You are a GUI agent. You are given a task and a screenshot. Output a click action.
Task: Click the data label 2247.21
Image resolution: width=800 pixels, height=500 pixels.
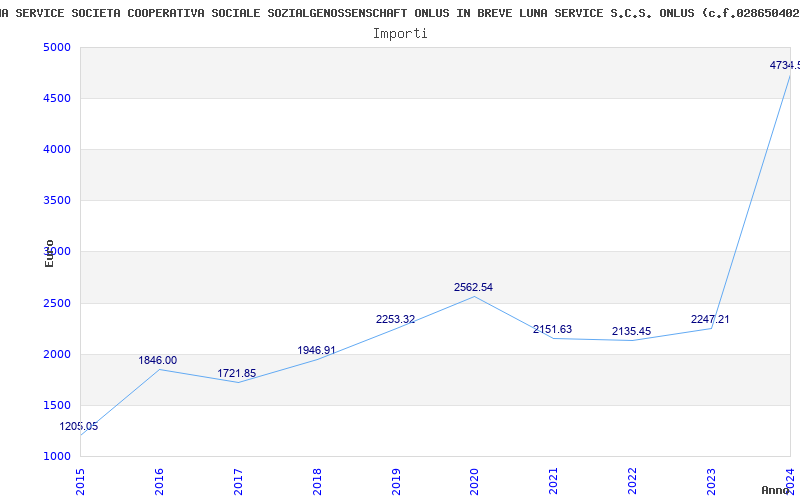click(x=710, y=319)
